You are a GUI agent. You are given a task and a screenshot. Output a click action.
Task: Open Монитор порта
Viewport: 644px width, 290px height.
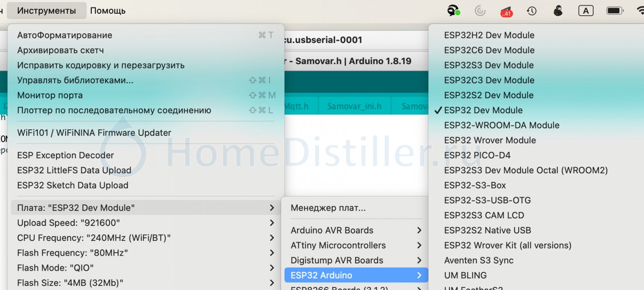click(x=146, y=95)
